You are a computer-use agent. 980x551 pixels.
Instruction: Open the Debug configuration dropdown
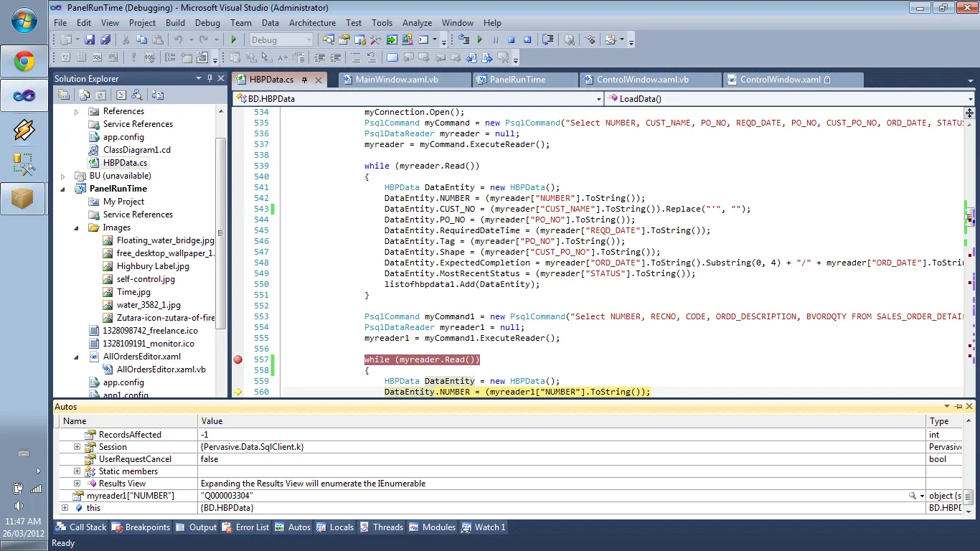point(309,40)
